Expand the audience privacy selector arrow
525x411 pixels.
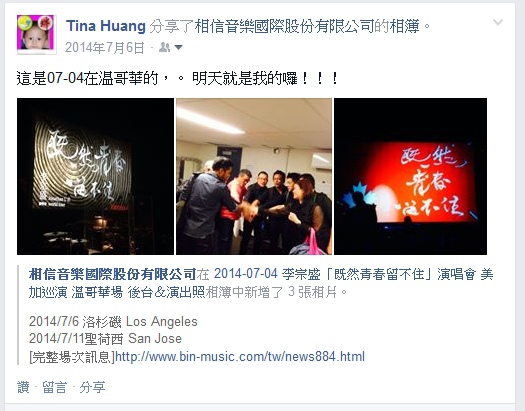(x=178, y=48)
